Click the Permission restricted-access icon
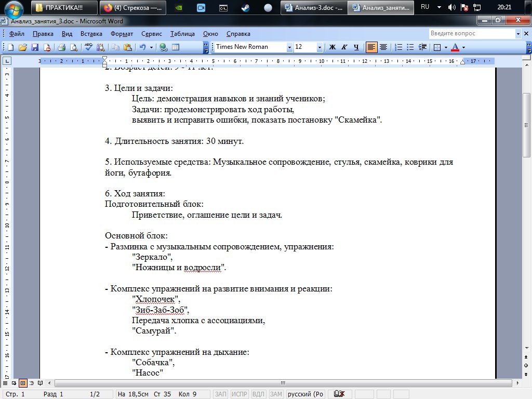This screenshot has height=399, width=532. point(47,47)
